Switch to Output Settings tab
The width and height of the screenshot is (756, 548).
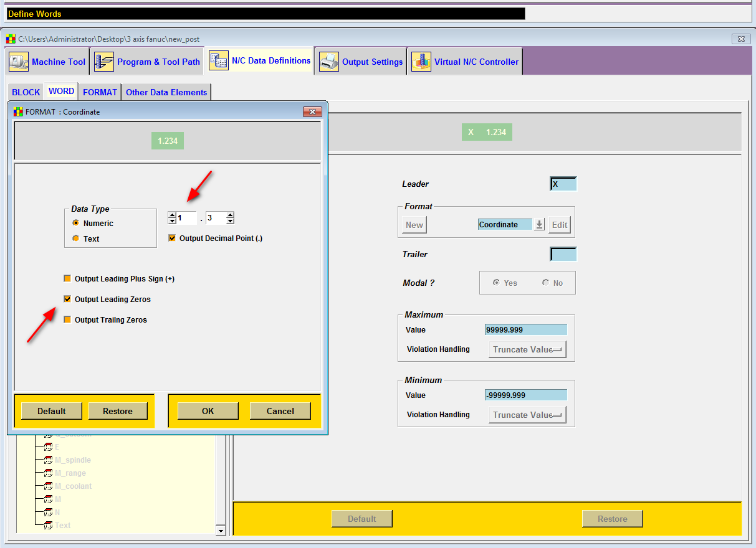(x=361, y=62)
